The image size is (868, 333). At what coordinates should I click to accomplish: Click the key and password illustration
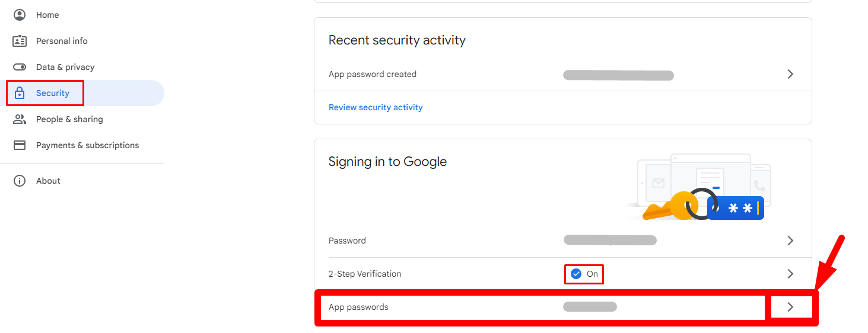(x=698, y=187)
